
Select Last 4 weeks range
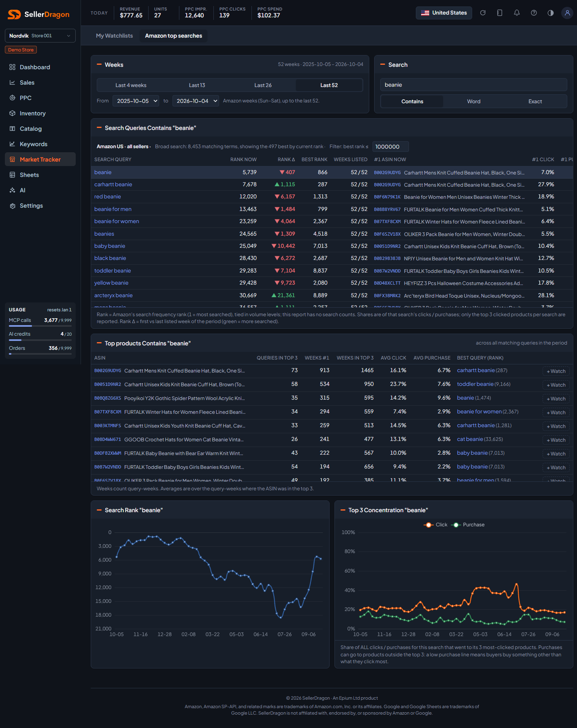(x=131, y=85)
